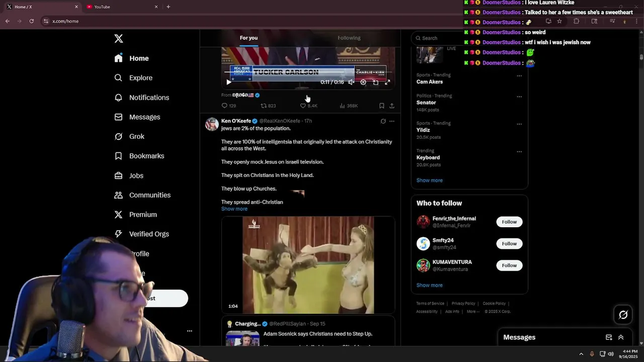Image resolution: width=644 pixels, height=362 pixels.
Task: Open Terms of Service link
Action: tap(430, 304)
